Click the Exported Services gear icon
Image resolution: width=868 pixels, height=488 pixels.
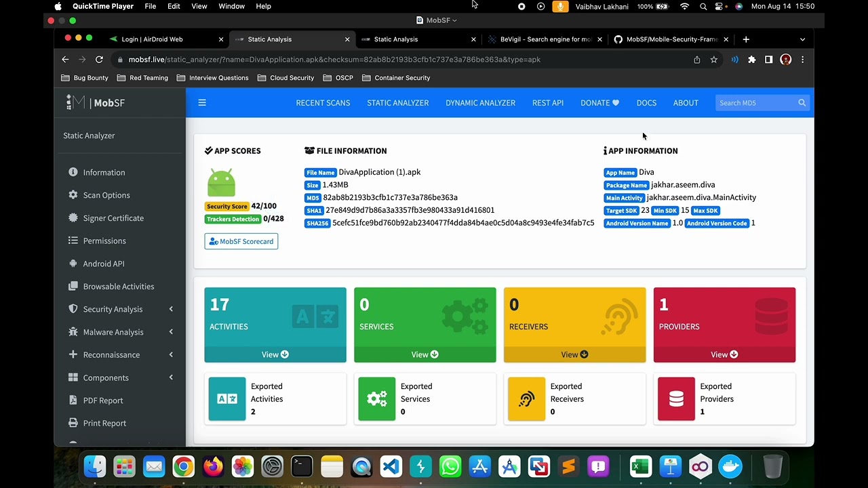377,399
